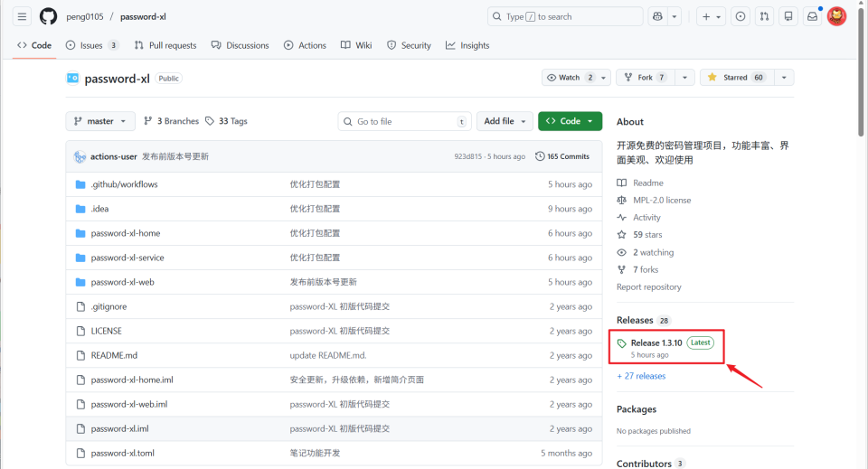Open the actions-user author link
The height and width of the screenshot is (469, 868).
point(114,156)
